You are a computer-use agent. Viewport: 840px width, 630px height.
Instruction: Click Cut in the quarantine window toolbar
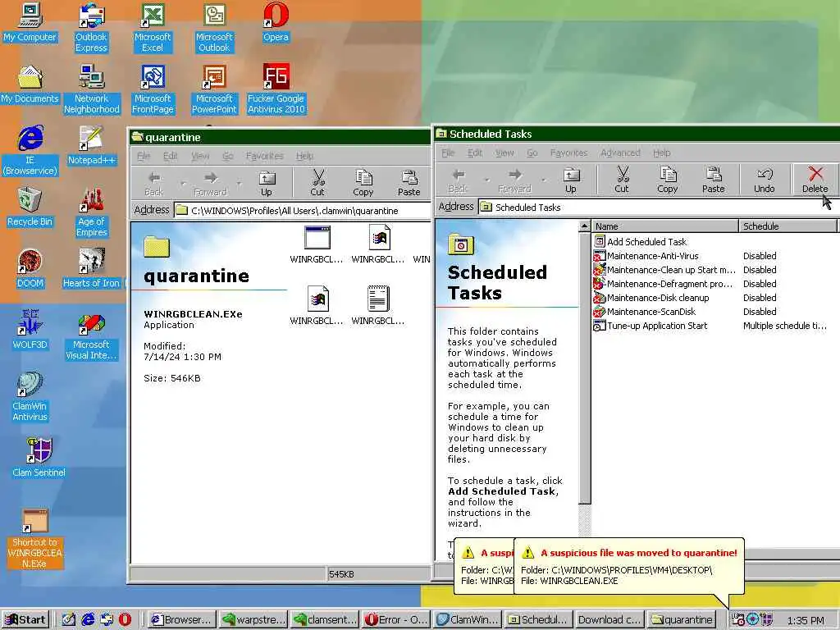317,183
